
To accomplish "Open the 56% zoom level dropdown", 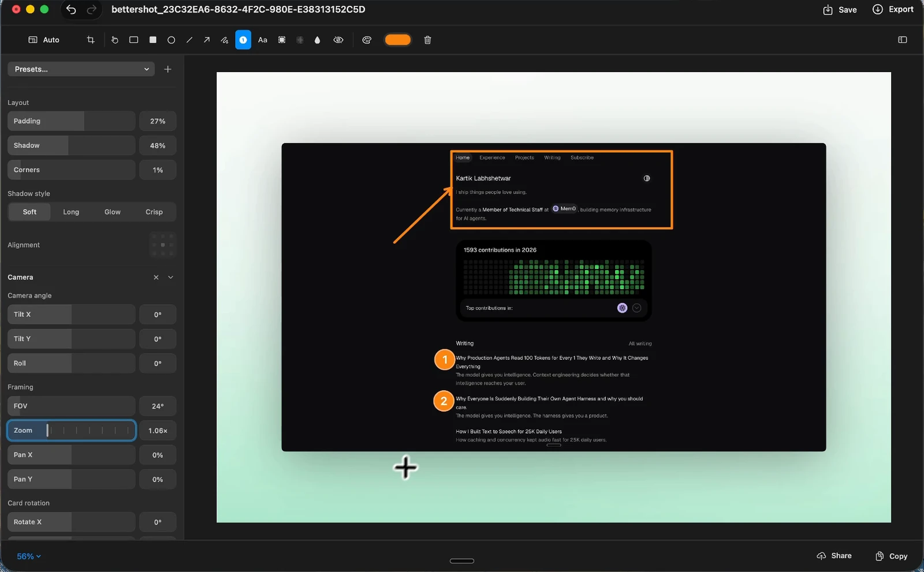I will click(29, 556).
